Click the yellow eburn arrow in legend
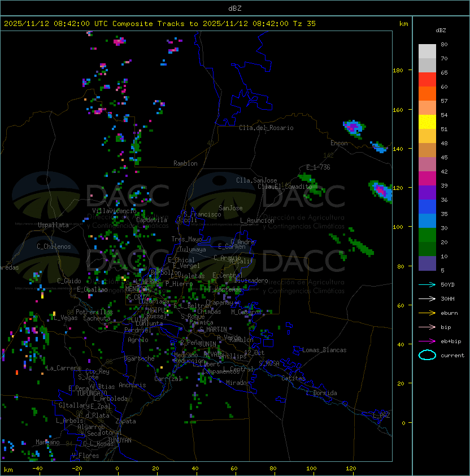 (x=427, y=313)
